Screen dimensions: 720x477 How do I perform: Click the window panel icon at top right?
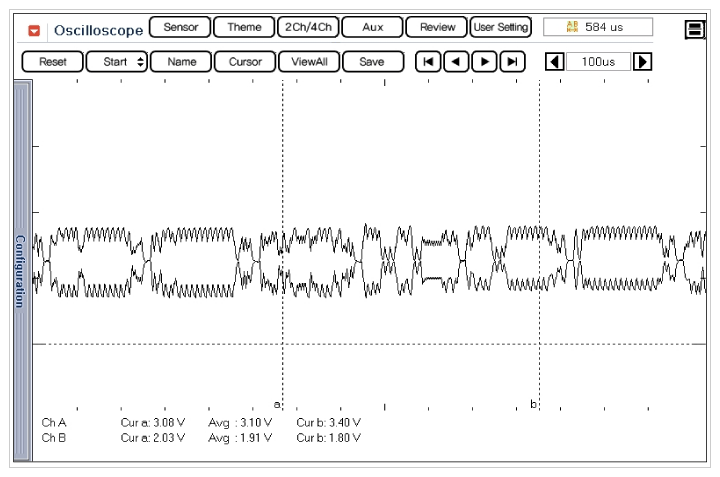pyautogui.click(x=695, y=30)
